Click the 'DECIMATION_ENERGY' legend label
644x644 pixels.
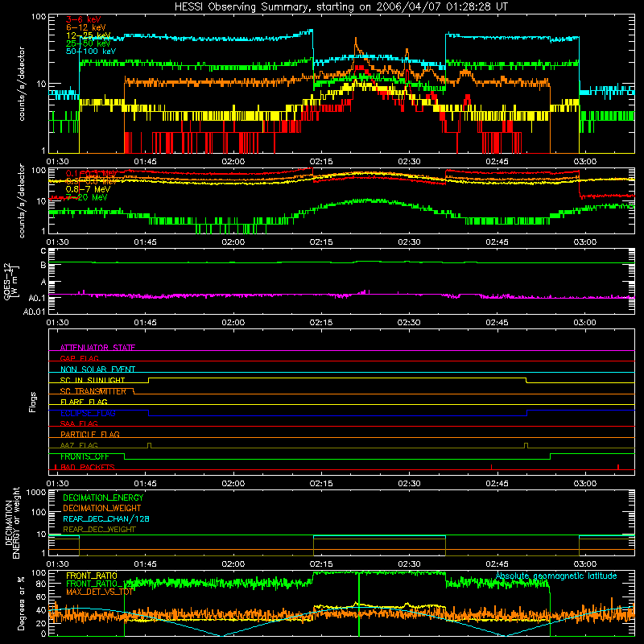103,497
